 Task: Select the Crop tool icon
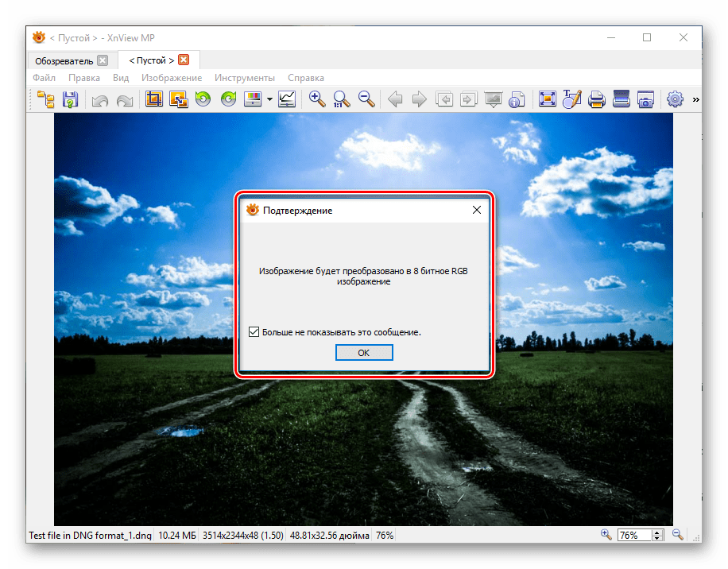coord(153,99)
